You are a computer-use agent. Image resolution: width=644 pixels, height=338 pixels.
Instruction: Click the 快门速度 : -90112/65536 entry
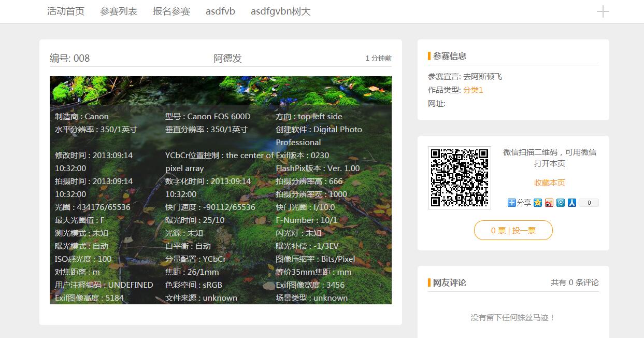pyautogui.click(x=210, y=207)
